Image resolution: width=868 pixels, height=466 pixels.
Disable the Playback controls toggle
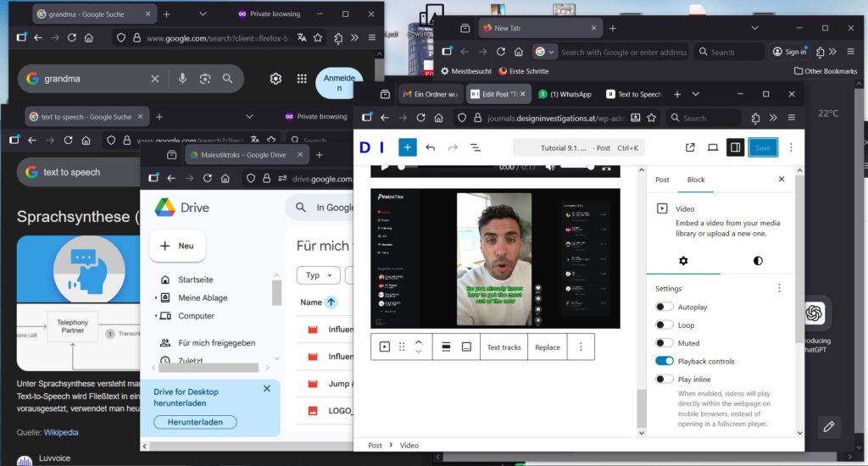(665, 361)
